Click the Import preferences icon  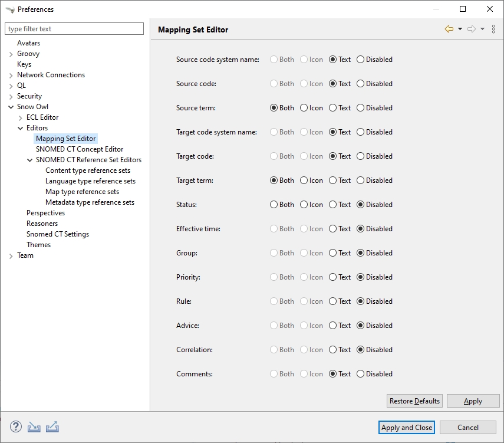tap(34, 427)
